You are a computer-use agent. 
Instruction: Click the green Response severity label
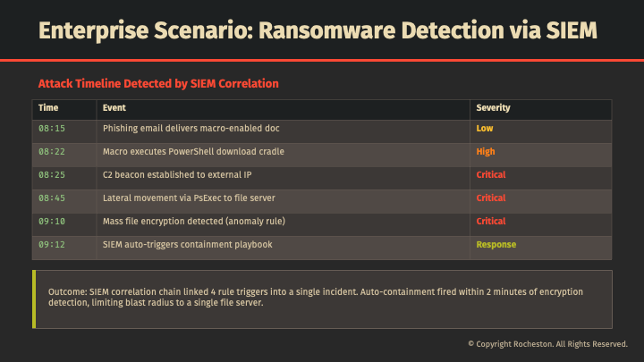(x=496, y=245)
